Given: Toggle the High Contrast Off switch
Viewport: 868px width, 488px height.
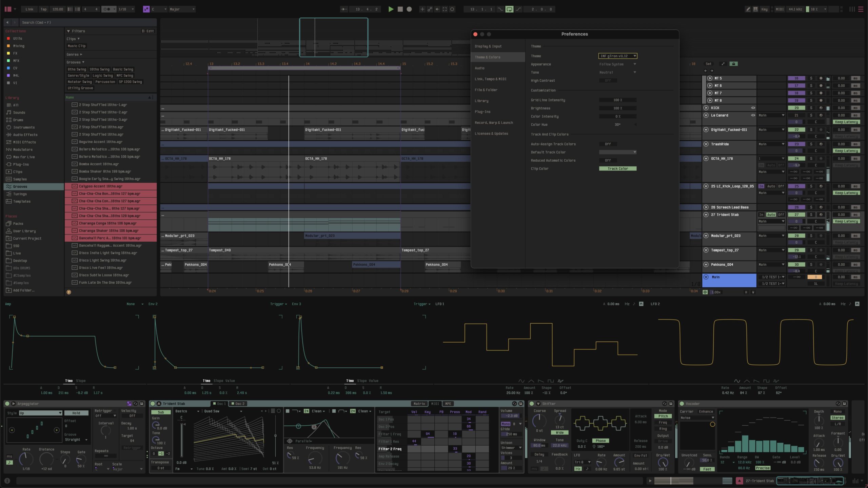Looking at the screenshot, I should click(x=608, y=81).
